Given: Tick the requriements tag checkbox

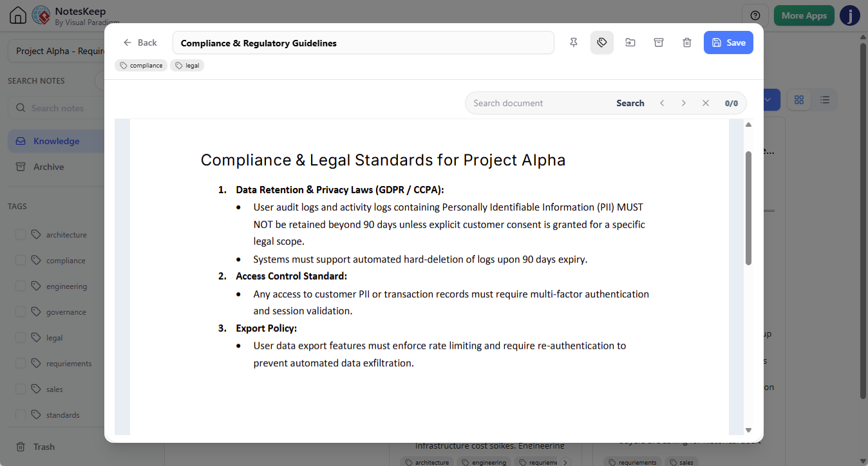Looking at the screenshot, I should pyautogui.click(x=21, y=363).
